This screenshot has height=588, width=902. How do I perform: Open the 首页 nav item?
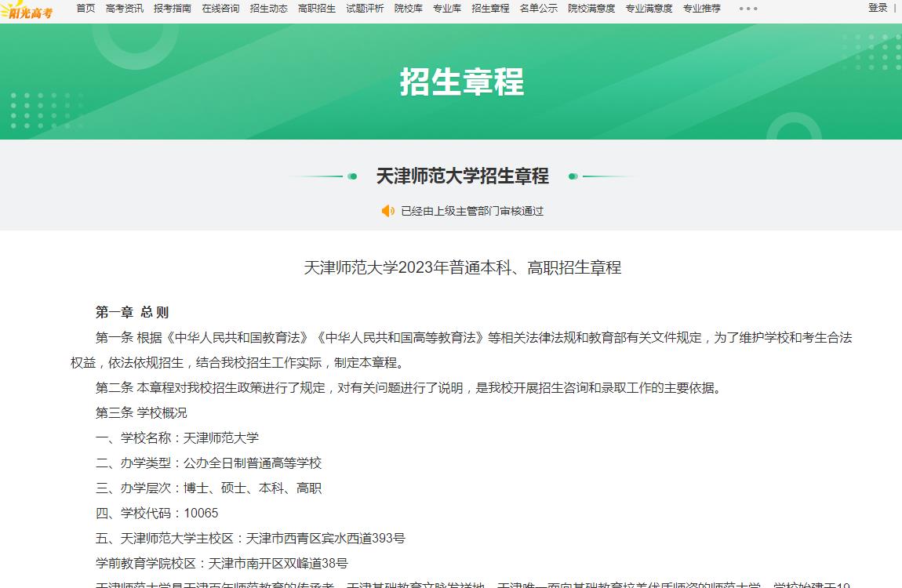coord(85,8)
